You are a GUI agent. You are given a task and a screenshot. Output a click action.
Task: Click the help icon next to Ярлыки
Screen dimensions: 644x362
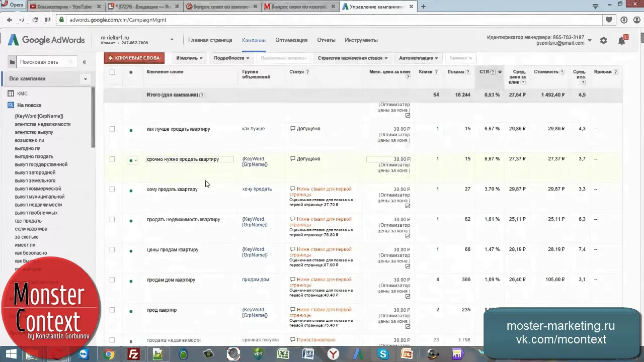(616, 72)
